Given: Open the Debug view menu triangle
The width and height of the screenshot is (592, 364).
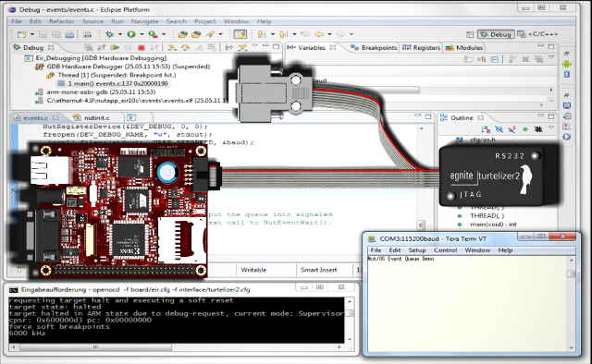Looking at the screenshot, I should 255,46.
